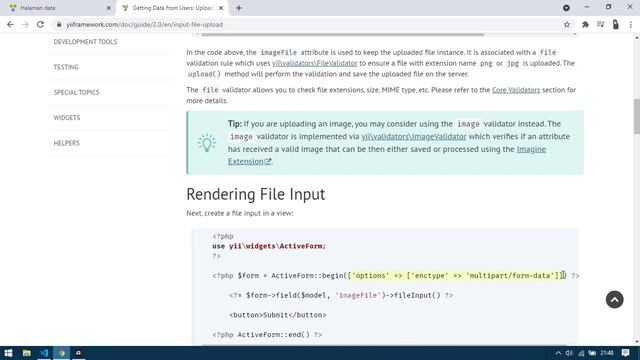Open the Core Validators link
The image size is (640, 360).
point(516,90)
